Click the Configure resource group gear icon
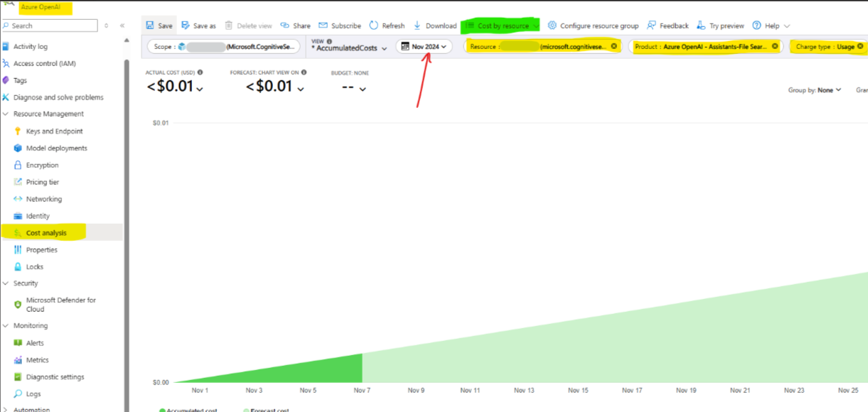This screenshot has height=412, width=868. pyautogui.click(x=552, y=26)
